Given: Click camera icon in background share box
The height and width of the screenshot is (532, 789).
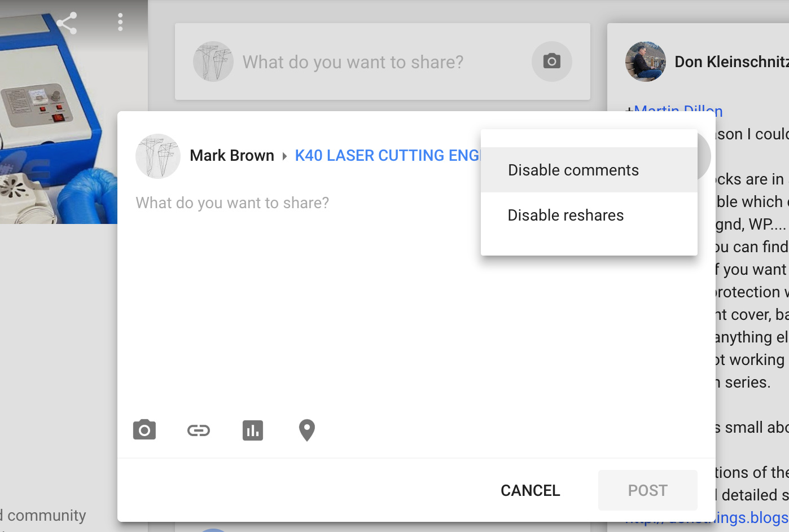Looking at the screenshot, I should 551,61.
